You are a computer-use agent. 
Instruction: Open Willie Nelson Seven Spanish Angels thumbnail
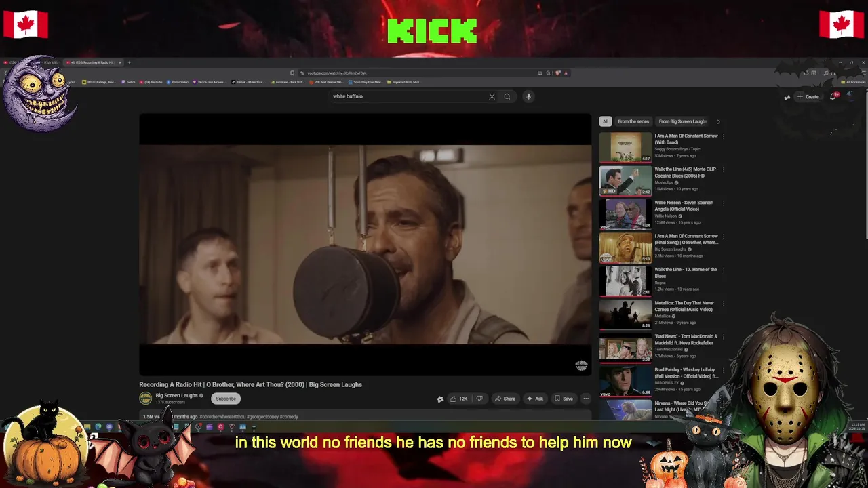click(625, 214)
